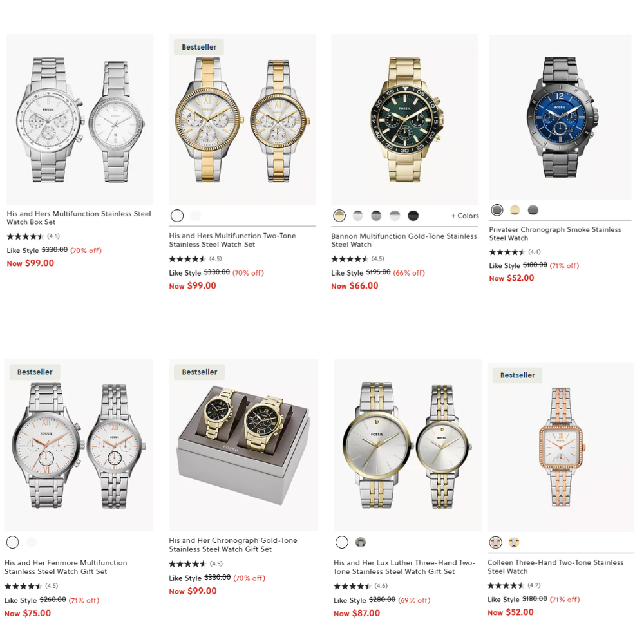This screenshot has width=644, height=644.
Task: Open Privateer Chronograph 4.4 star rating
Action: tap(515, 252)
